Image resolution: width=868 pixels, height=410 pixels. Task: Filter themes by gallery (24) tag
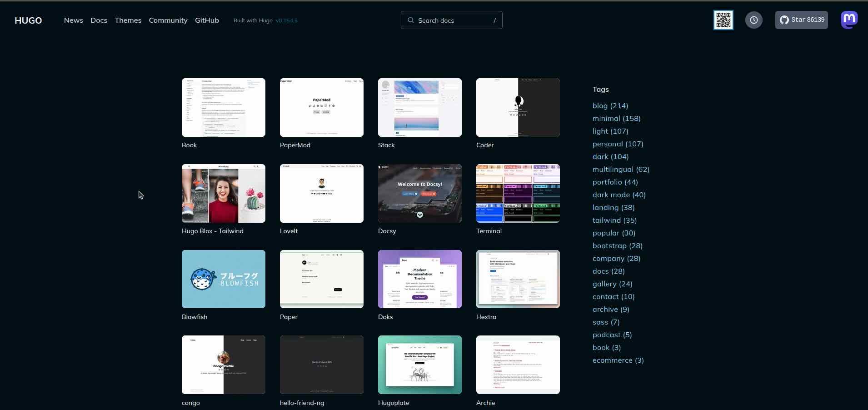613,284
